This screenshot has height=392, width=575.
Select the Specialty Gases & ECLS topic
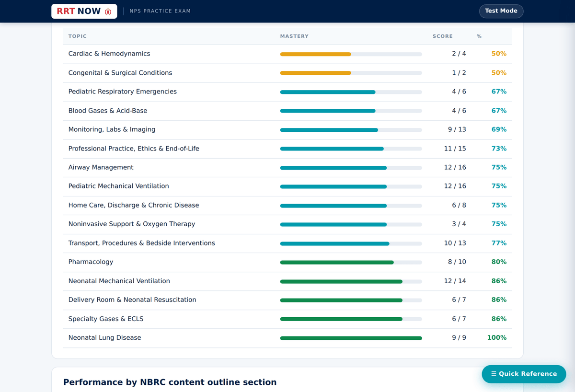coord(106,319)
